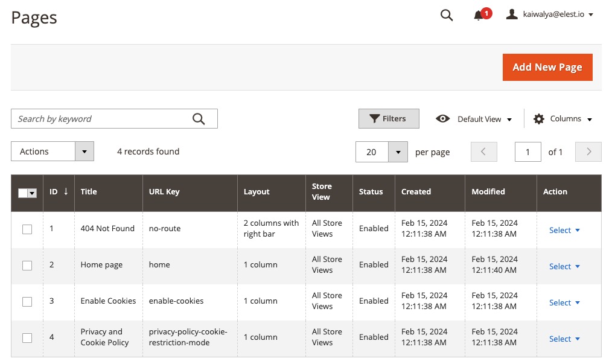The width and height of the screenshot is (615, 364).
Task: Open notifications via the bell icon
Action: click(x=479, y=16)
